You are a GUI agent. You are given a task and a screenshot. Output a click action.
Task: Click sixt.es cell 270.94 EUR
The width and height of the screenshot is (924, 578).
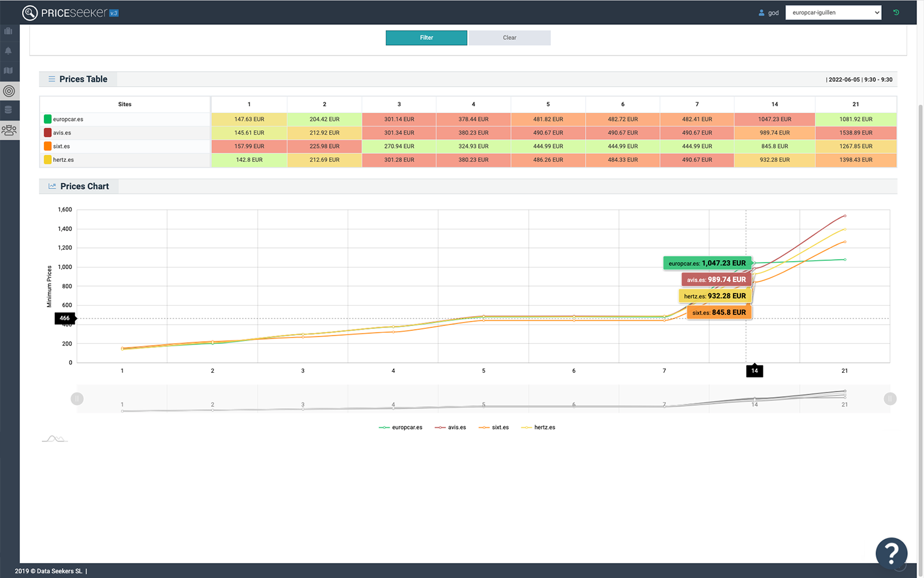pos(399,146)
